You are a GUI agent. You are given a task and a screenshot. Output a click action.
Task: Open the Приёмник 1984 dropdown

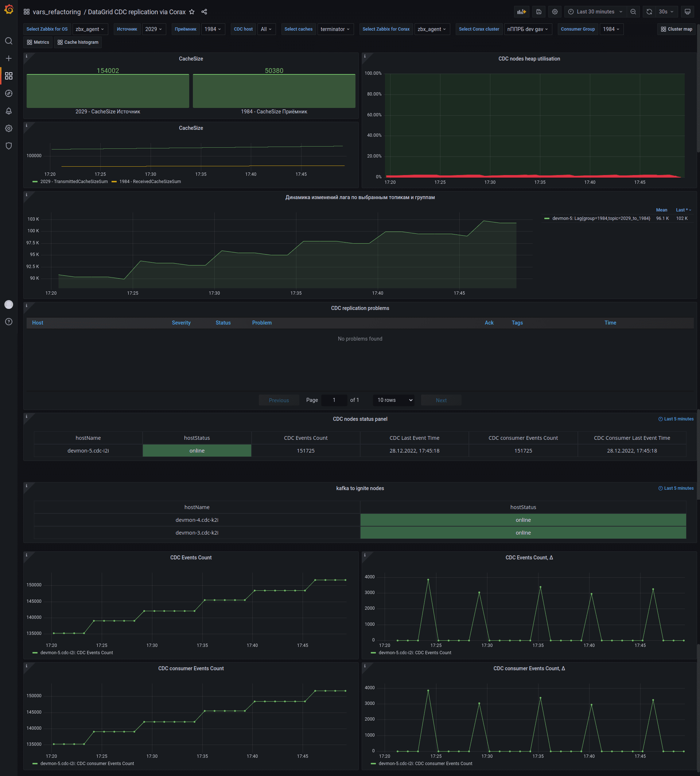(213, 29)
